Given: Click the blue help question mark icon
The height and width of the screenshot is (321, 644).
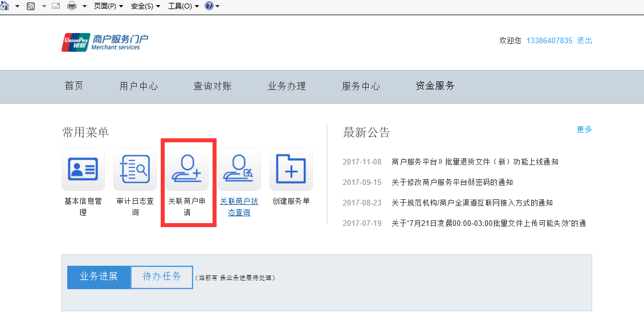Looking at the screenshot, I should coord(209,6).
